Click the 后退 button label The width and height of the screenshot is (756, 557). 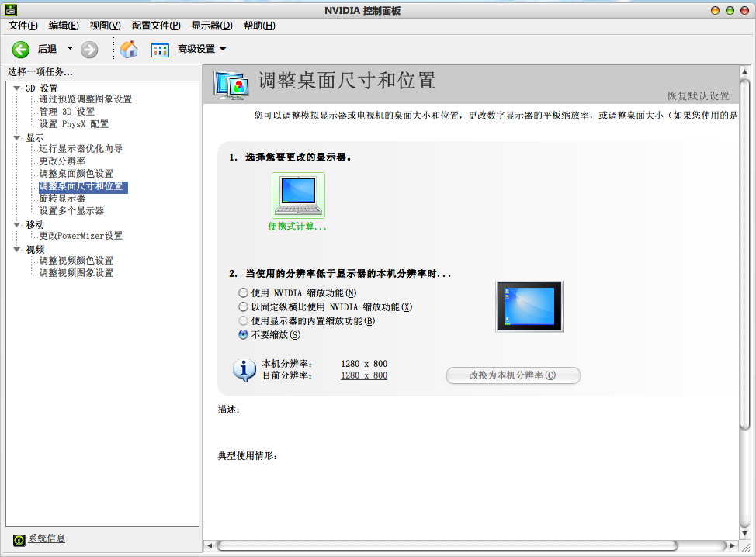pos(47,49)
